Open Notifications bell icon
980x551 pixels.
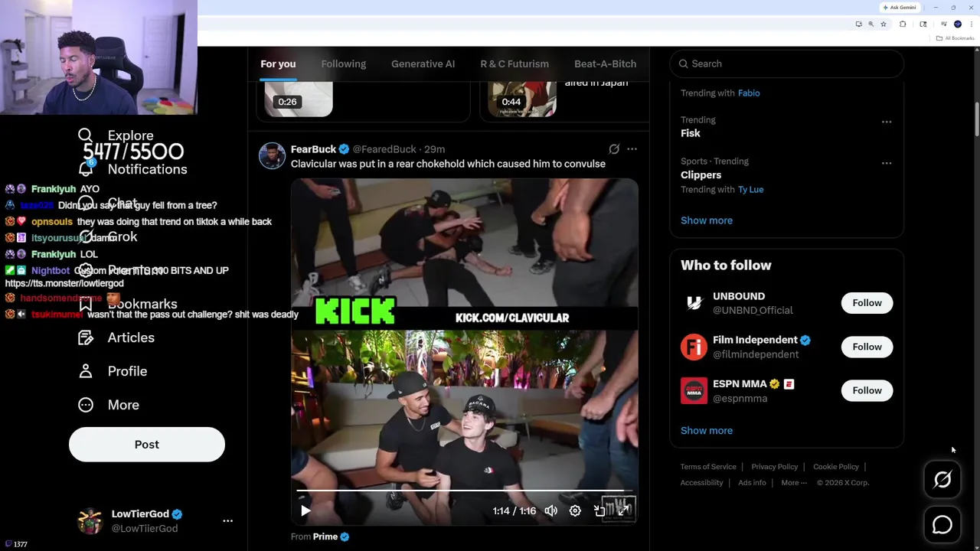85,169
